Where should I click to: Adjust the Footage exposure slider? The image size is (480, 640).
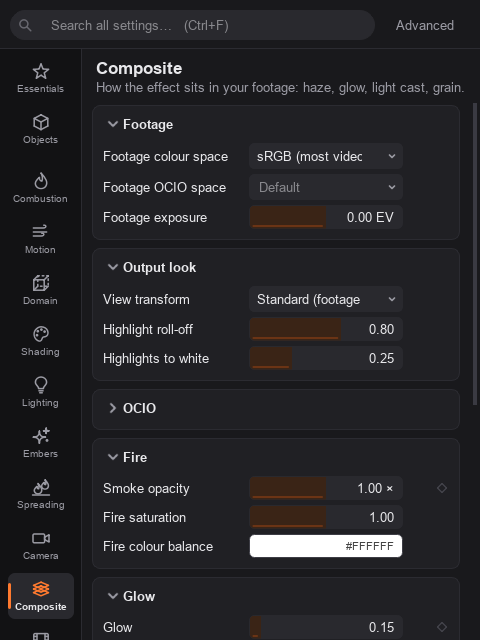(326, 217)
